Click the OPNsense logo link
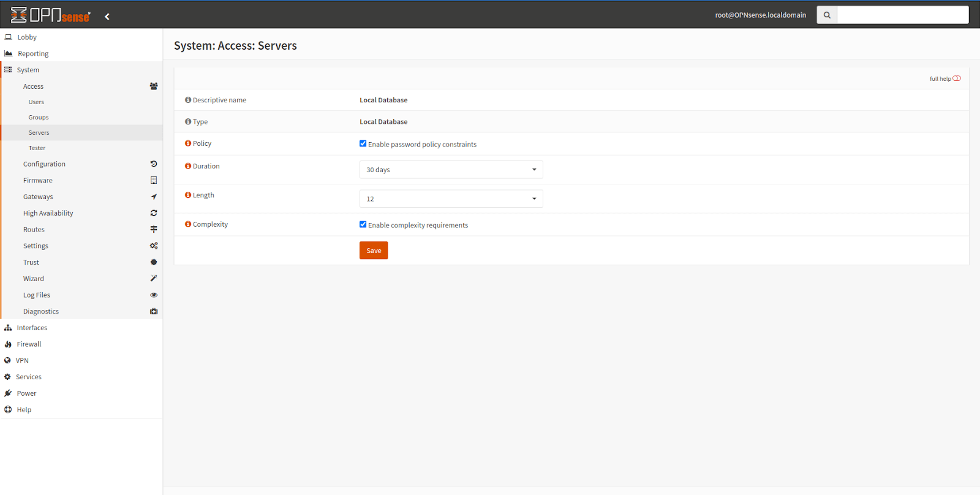980x495 pixels. point(51,15)
